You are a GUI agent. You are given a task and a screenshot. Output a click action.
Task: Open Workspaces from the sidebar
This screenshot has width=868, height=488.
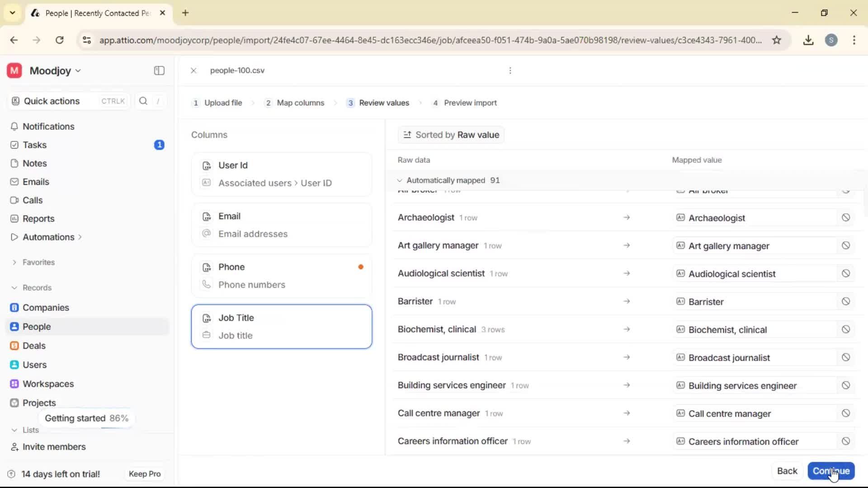49,384
